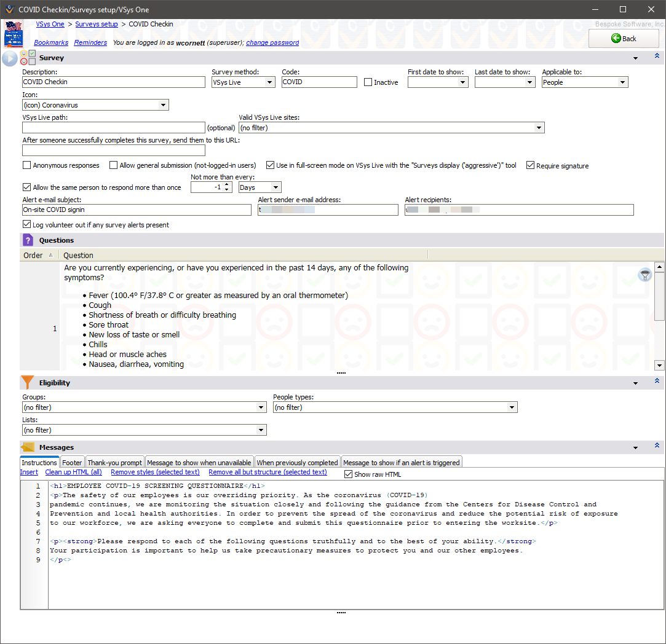Screen dimensions: 666x644
Task: Click the Alert e-mail subject field
Action: pyautogui.click(x=137, y=210)
